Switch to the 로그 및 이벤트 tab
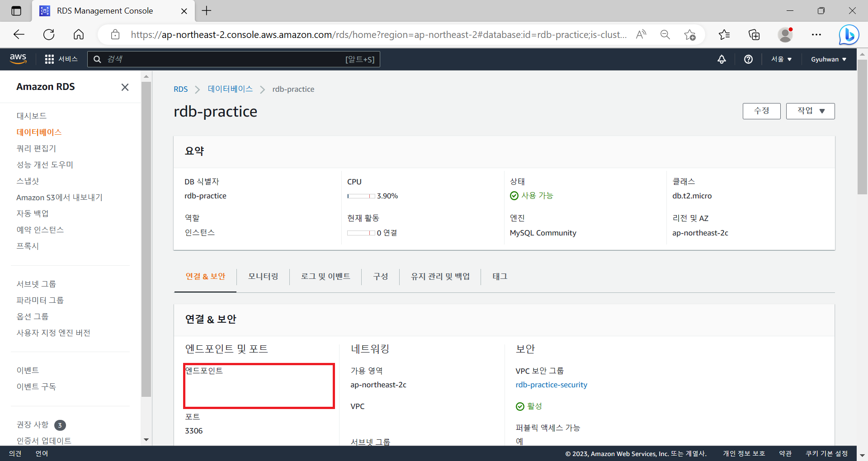 point(325,276)
